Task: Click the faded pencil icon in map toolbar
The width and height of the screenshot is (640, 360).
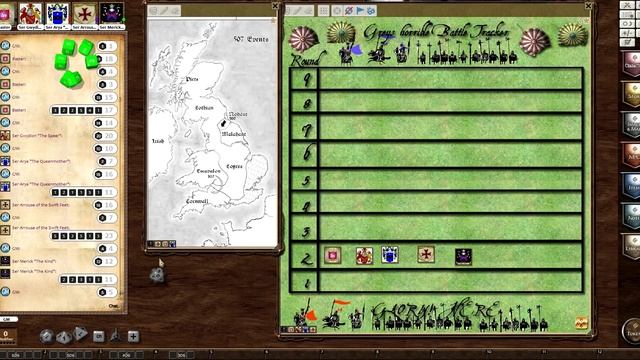Action: click(x=164, y=11)
